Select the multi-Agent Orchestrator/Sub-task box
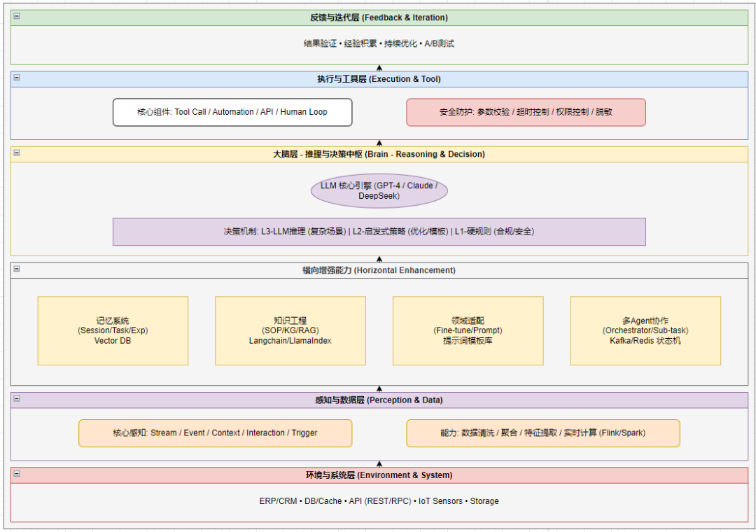756x532 pixels. click(645, 330)
